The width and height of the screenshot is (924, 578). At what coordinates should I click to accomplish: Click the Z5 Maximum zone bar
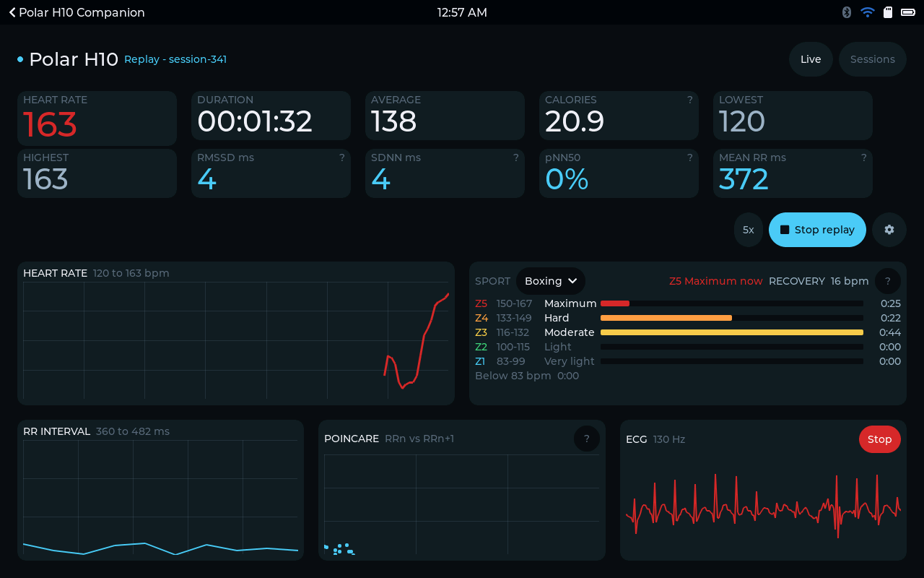(x=732, y=303)
